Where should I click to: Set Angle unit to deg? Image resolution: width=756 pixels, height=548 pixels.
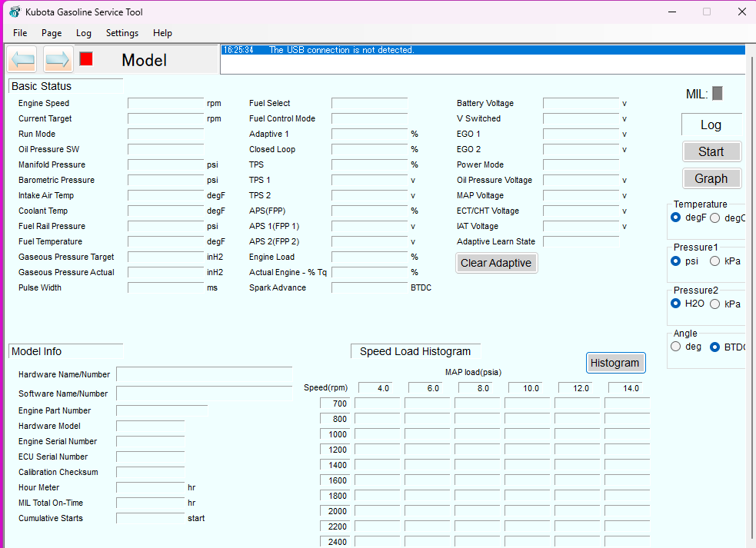click(x=675, y=347)
